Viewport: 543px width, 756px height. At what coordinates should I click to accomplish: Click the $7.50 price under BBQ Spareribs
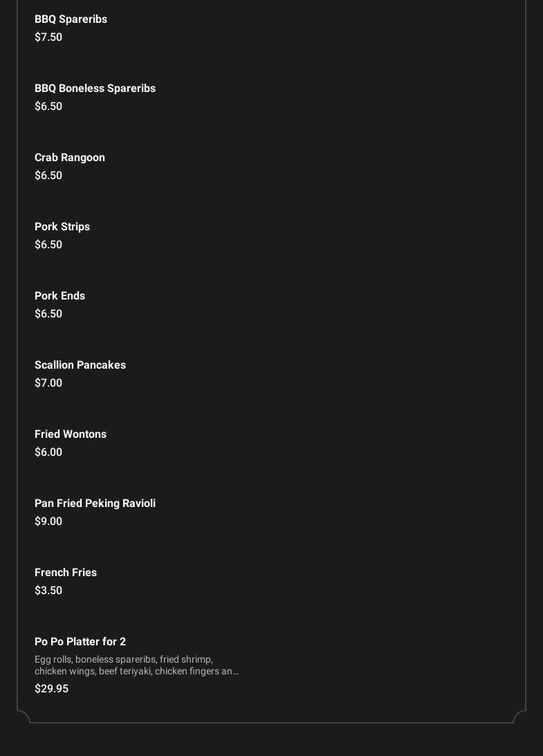[48, 37]
